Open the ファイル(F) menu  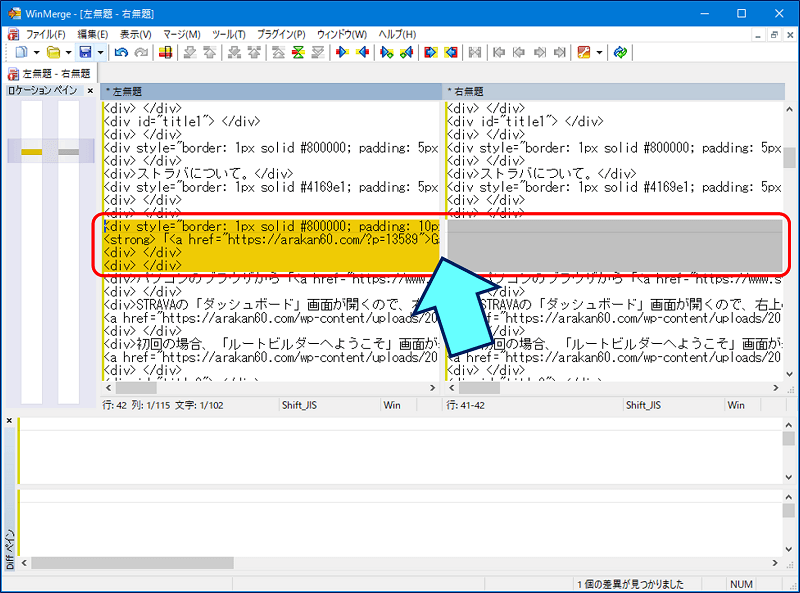[x=45, y=35]
